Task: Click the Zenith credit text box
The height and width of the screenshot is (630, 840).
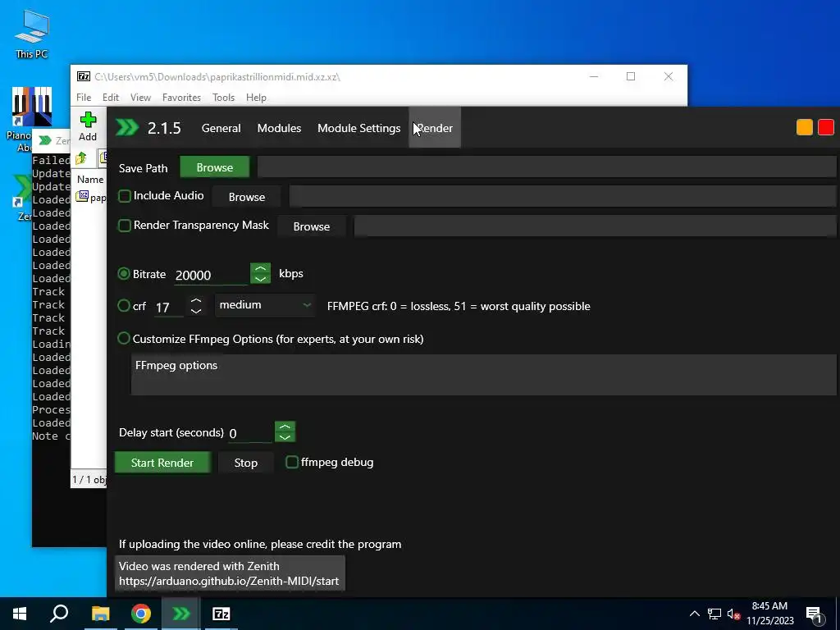Action: tap(230, 573)
